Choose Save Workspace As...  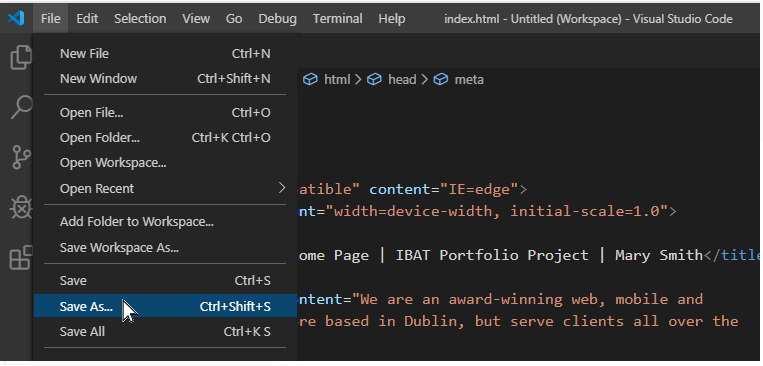click(x=165, y=248)
